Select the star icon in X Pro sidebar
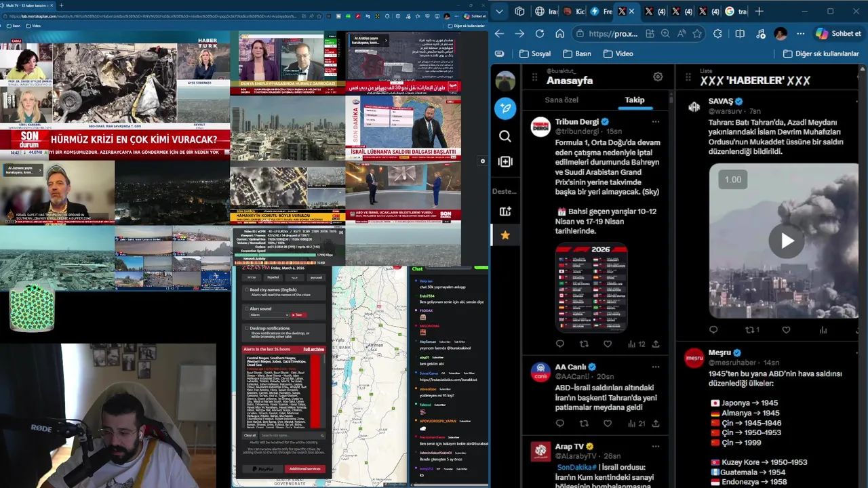The image size is (868, 488). tap(505, 235)
